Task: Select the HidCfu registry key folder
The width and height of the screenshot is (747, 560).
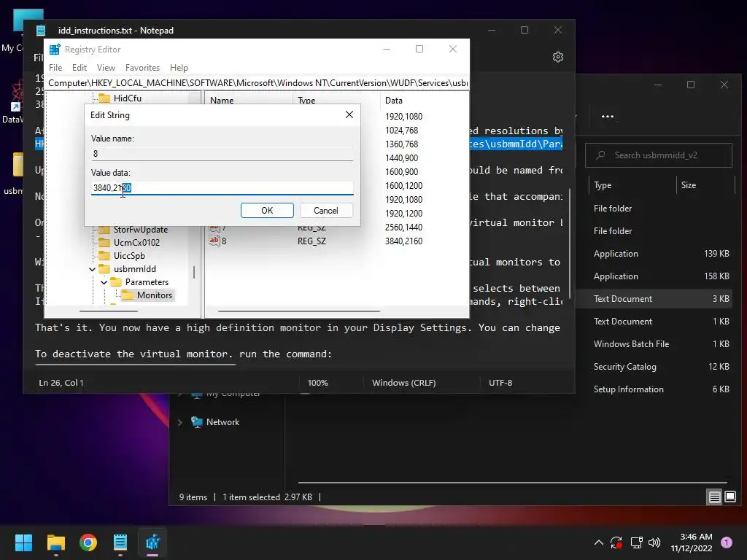Action: pyautogui.click(x=127, y=98)
